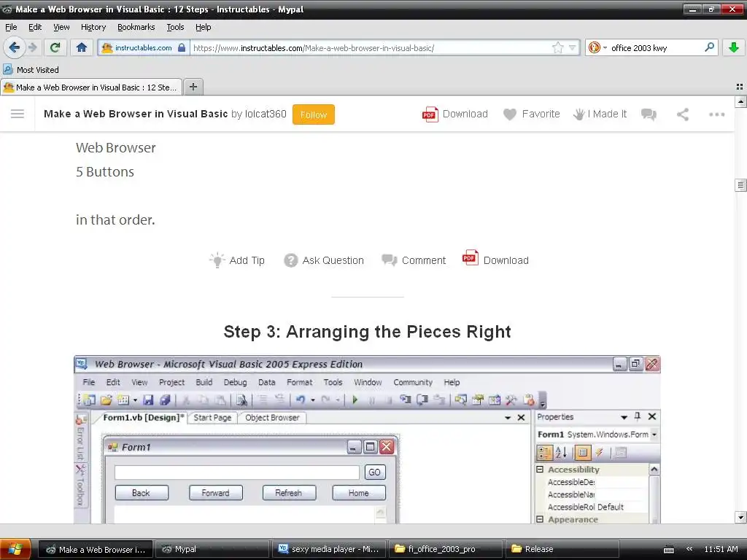Open the History menu
Image resolution: width=747 pixels, height=560 pixels.
[93, 27]
